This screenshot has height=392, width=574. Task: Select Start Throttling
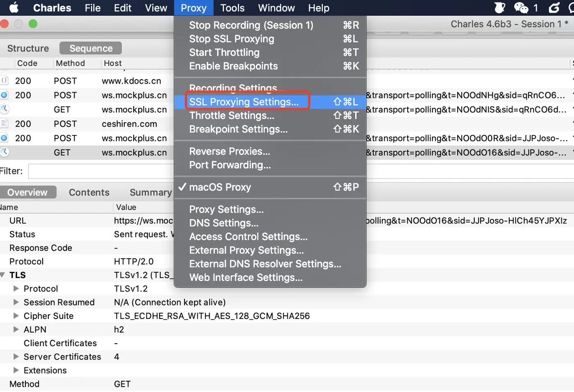pos(270,52)
